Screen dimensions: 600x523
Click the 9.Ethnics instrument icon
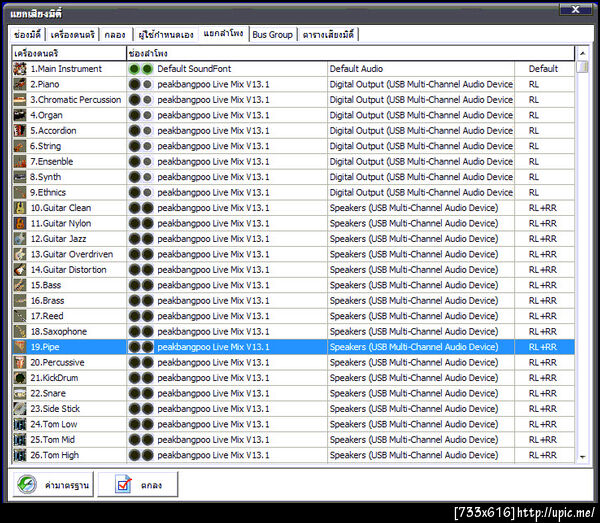click(x=20, y=192)
